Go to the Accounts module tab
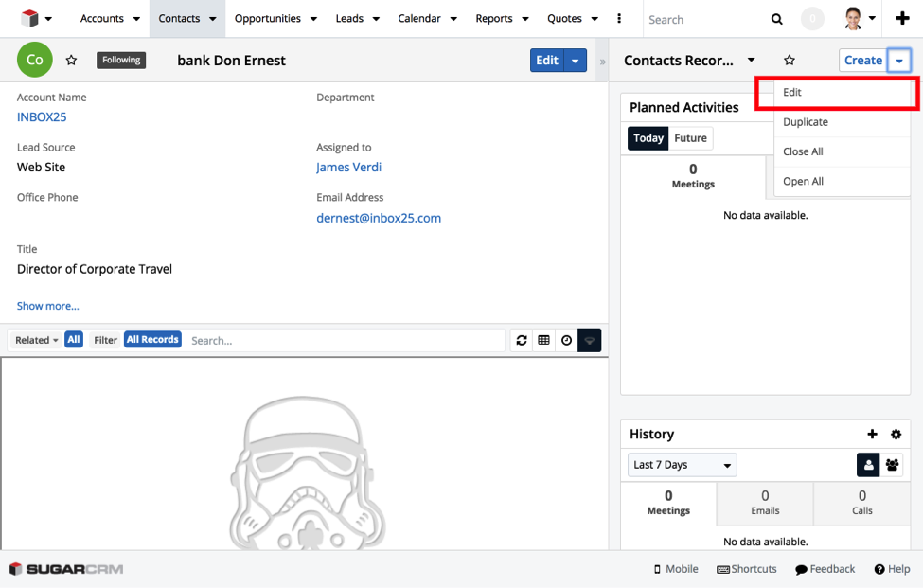Screen dimensions: 923x588 click(x=102, y=19)
